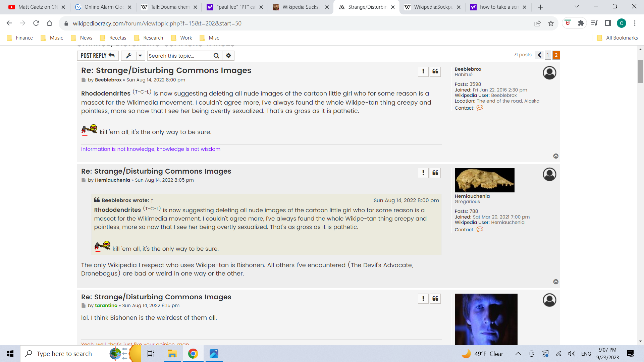Viewport: 644px width, 362px height.
Task: Open Windows Start menu
Action: pos(10,354)
